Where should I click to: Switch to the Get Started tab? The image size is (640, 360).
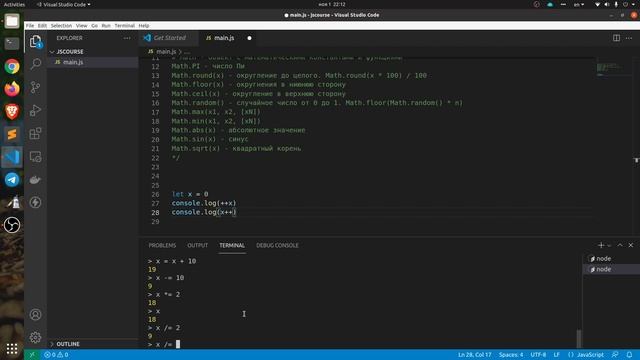(169, 38)
